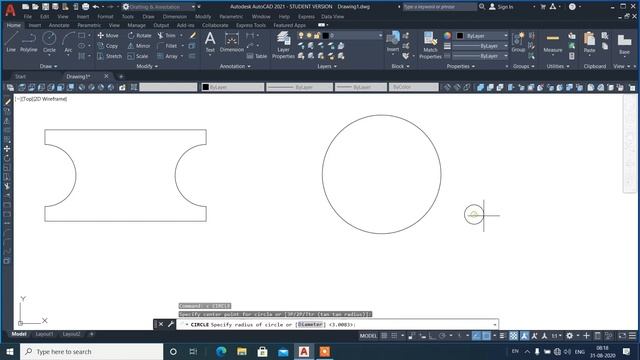Focus the keyword search box in title bar
Image resolution: width=640 pixels, height=360 pixels.
click(439, 7)
